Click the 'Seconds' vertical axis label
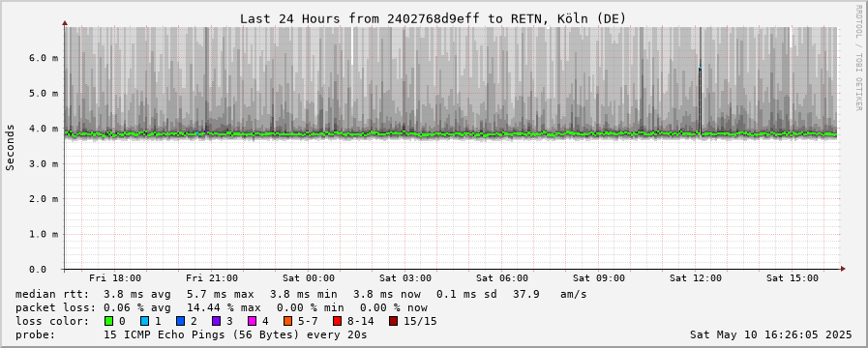This screenshot has width=868, height=348. pos(10,147)
